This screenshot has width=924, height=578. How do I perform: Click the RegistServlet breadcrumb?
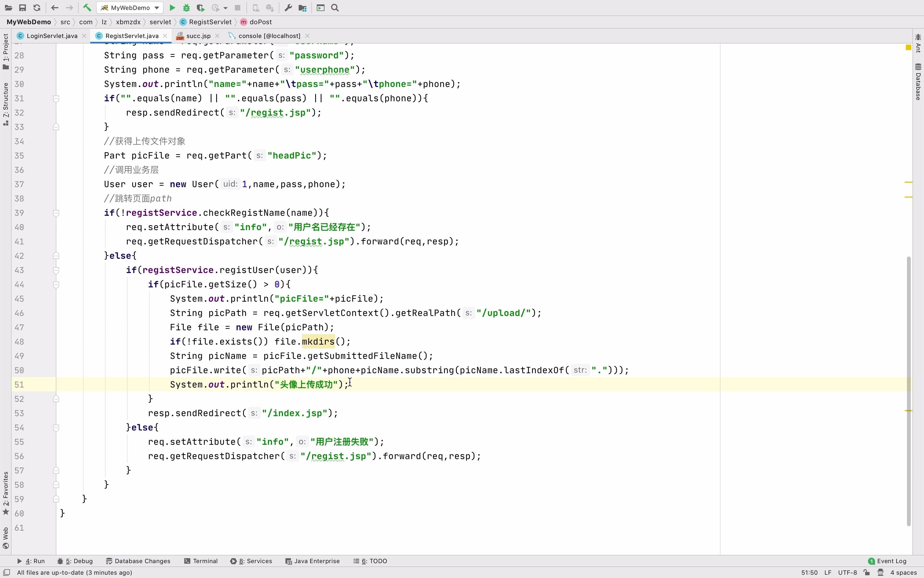(206, 22)
